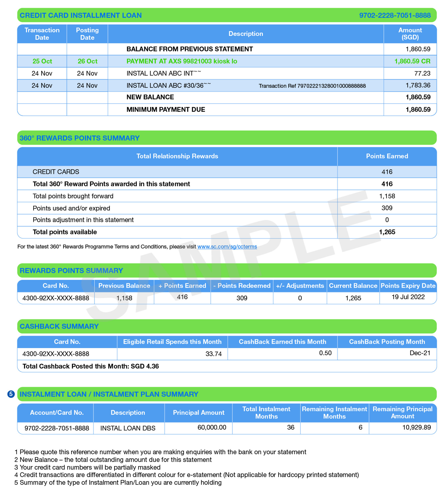Open the www.sc.com/sg/ccterms link

point(227,247)
